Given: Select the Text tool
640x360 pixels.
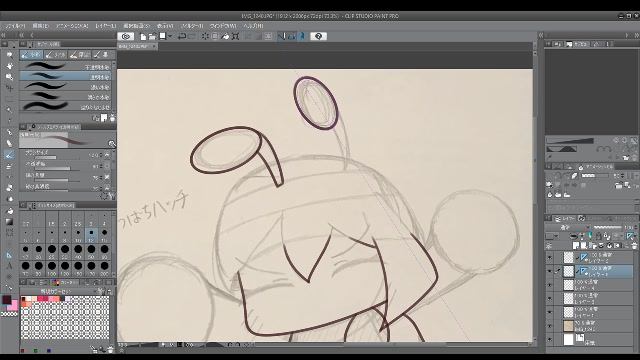Looking at the screenshot, I should click(10, 266).
